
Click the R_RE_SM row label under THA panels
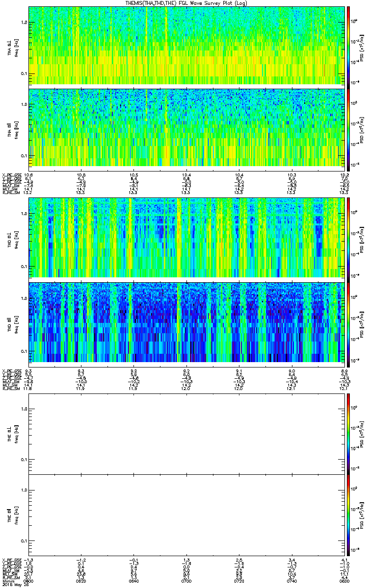[x=11, y=193]
